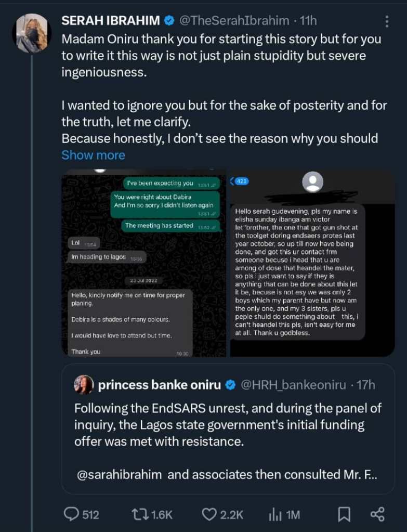This screenshot has height=532, width=407.
Task: Open princess banke oniru's small avatar
Action: (85, 385)
